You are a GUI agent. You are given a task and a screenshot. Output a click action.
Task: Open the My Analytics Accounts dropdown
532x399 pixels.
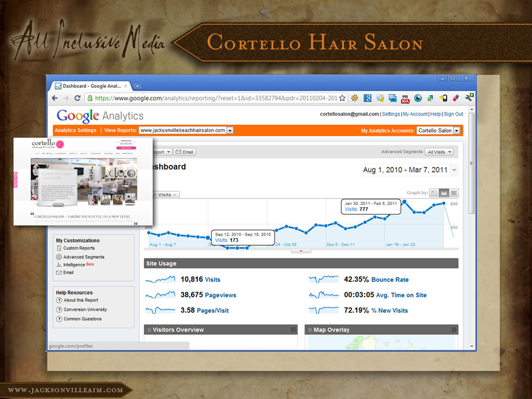[x=438, y=130]
